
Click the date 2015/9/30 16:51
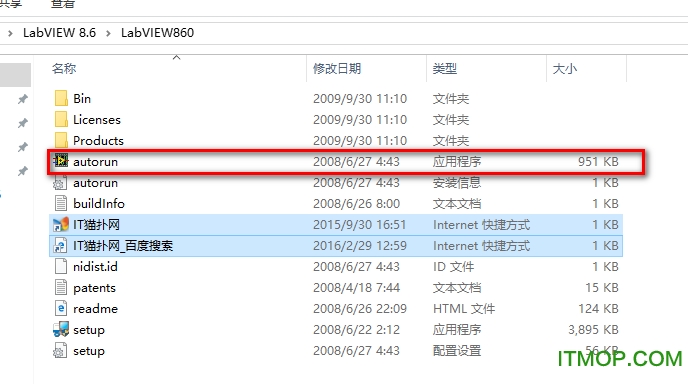pyautogui.click(x=360, y=224)
